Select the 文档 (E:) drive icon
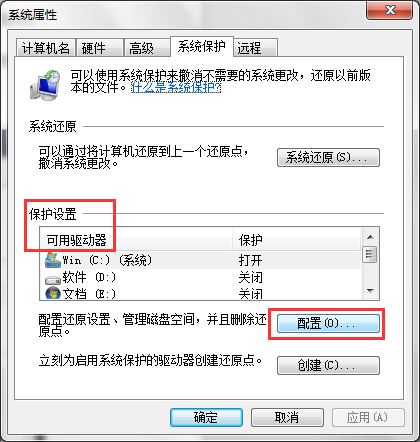This screenshot has height=442, width=420. pyautogui.click(x=53, y=294)
